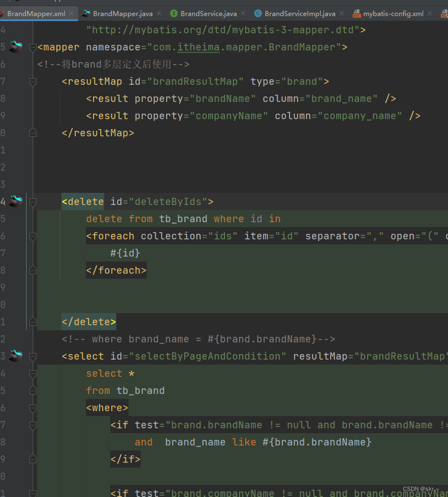Collapse the foreach element fold region
This screenshot has height=497, width=448.
click(x=32, y=235)
